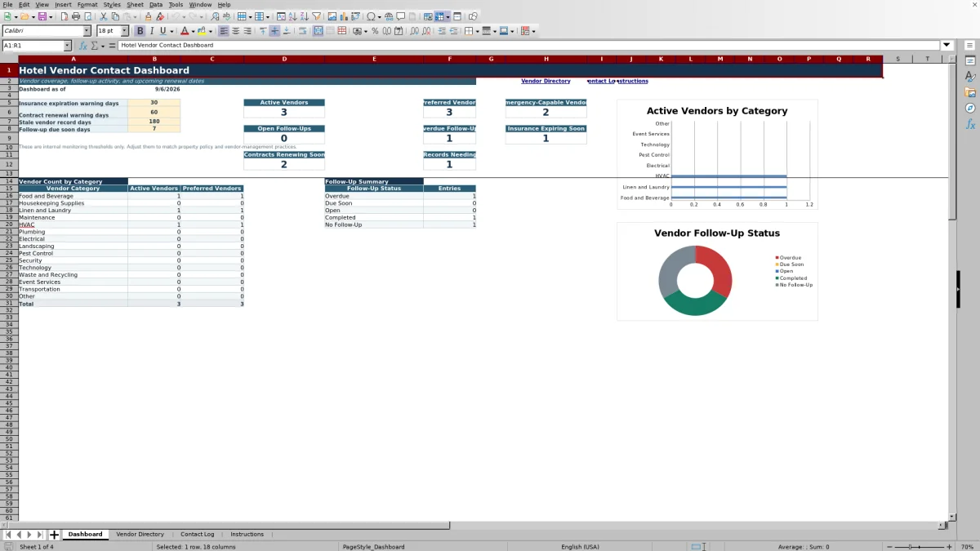Click the Align Left icon

223,31
